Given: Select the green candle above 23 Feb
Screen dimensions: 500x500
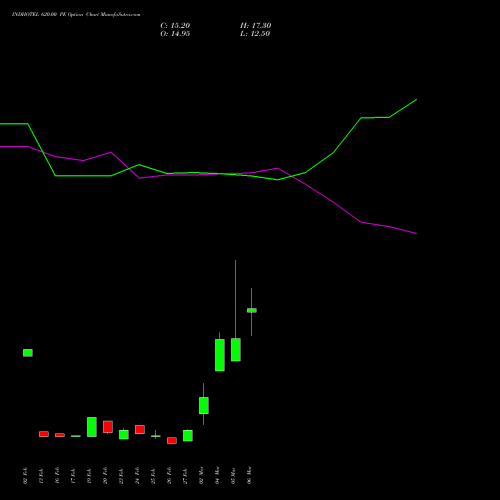Looking at the screenshot, I should pyautogui.click(x=124, y=434).
